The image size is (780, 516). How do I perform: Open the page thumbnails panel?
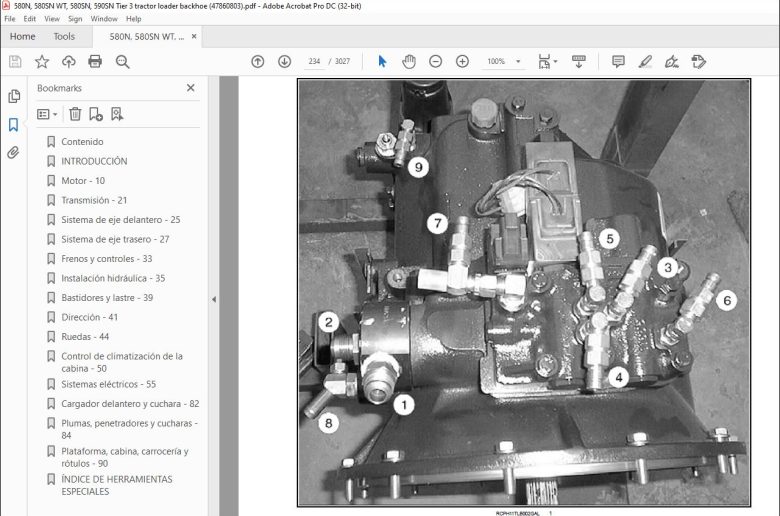tap(14, 96)
